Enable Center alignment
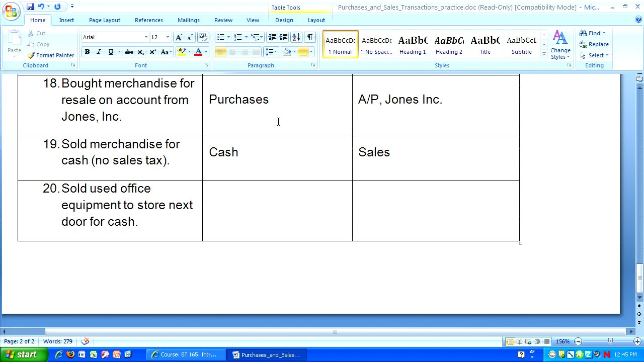644x362 pixels. [232, 52]
